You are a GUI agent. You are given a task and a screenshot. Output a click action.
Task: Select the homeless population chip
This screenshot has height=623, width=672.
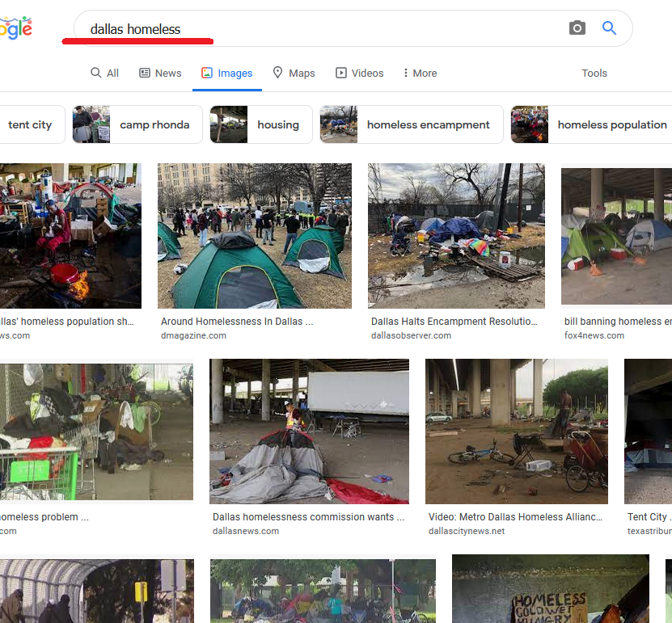click(x=591, y=124)
